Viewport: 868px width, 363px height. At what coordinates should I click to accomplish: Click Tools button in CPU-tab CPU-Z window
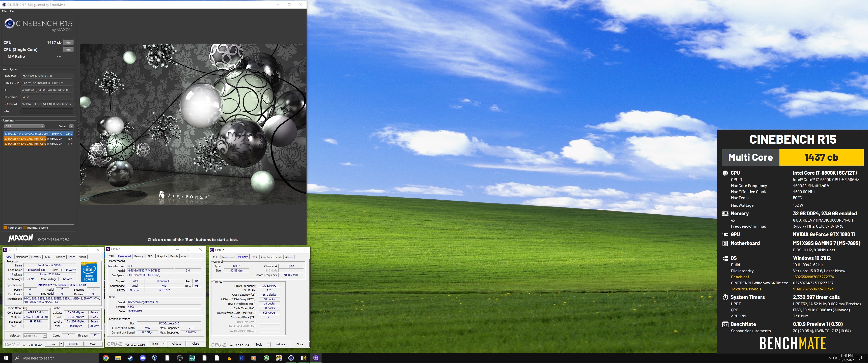click(52, 344)
